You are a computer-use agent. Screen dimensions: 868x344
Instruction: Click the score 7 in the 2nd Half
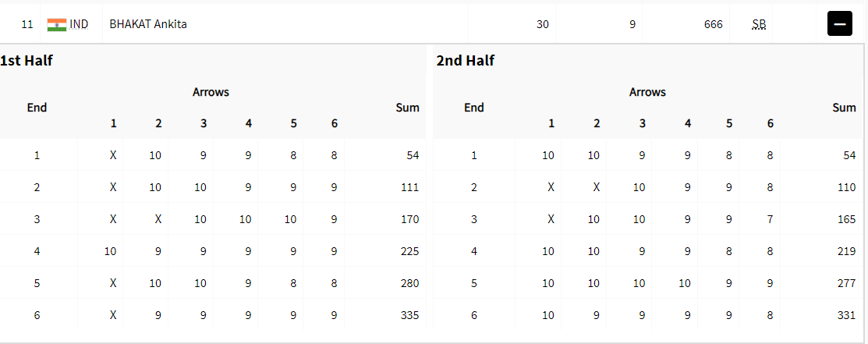[771, 219]
